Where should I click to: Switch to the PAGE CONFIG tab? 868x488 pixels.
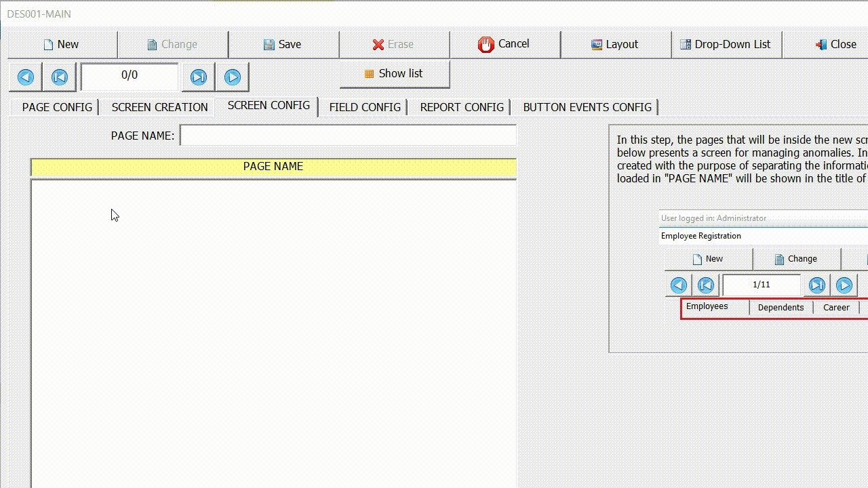click(x=56, y=107)
